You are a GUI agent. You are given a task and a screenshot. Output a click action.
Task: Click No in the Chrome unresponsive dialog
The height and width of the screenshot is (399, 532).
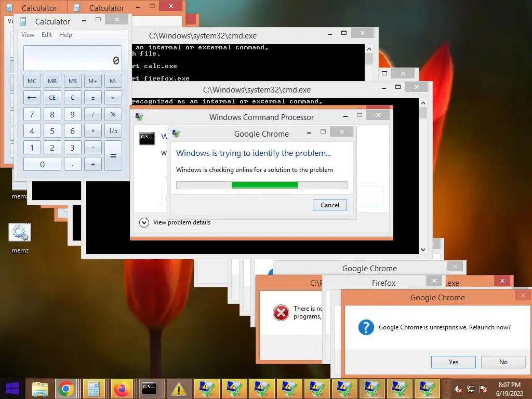click(503, 362)
